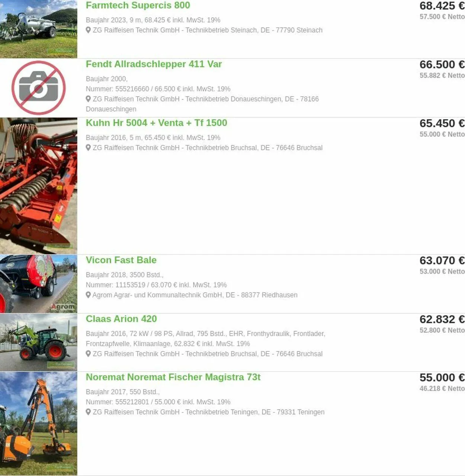Click the location pin beside Steinach dealer
The image size is (465, 476).
[88, 30]
